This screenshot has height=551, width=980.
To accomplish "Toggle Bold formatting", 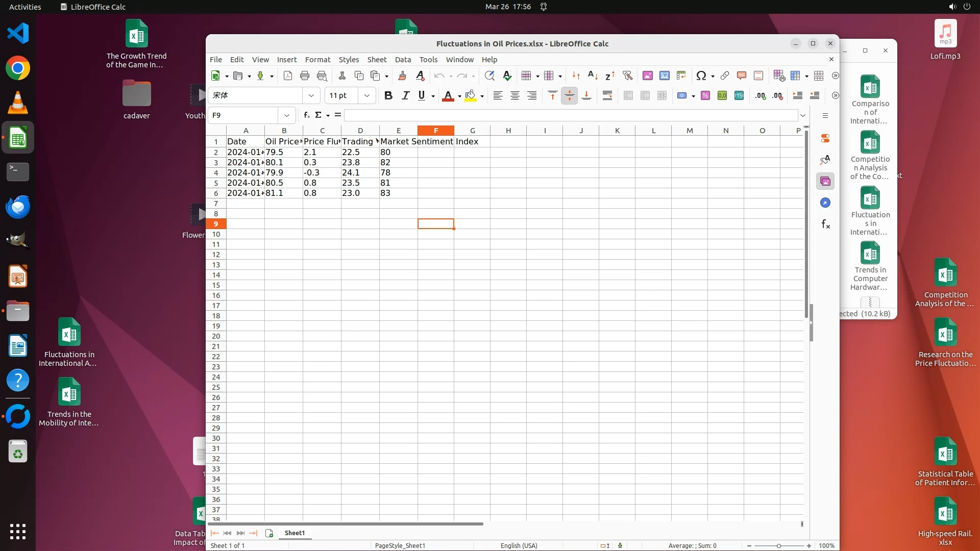I will click(x=388, y=95).
